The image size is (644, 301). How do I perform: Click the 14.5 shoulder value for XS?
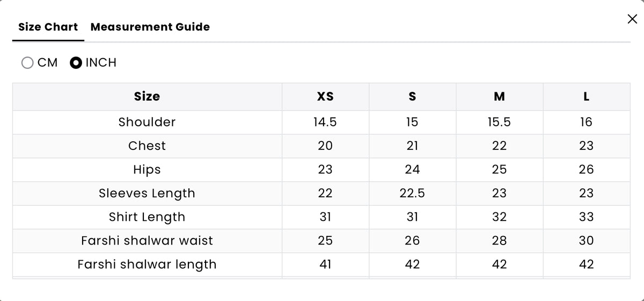pos(325,122)
